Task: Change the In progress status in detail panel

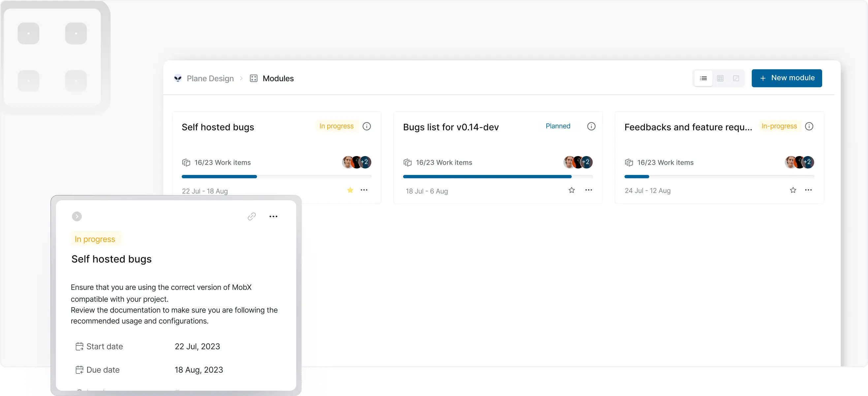Action: 95,239
